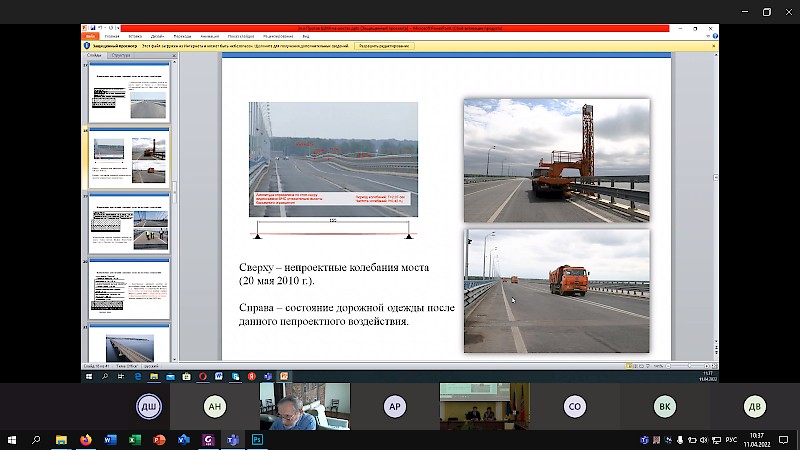
Task: Open Firefox from the taskbar
Action: click(x=85, y=439)
